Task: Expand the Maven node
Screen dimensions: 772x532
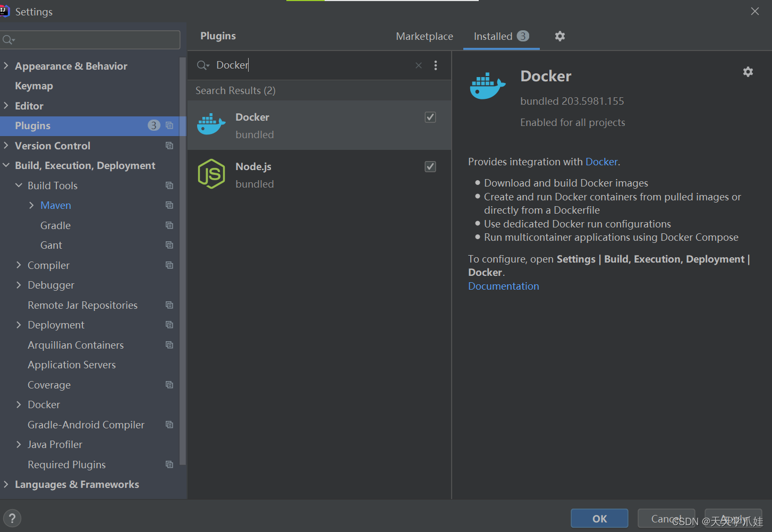Action: tap(31, 205)
